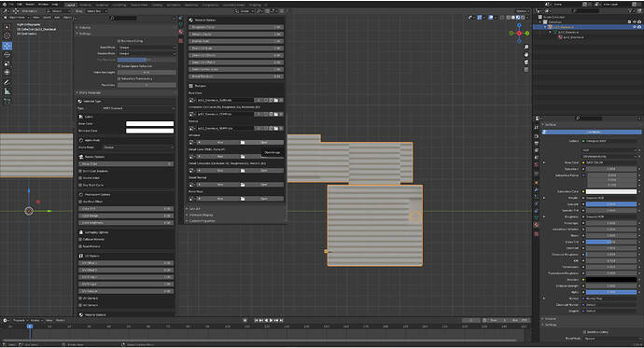Screen dimensions: 644x348
Task: Expand the Viewport Display section
Action: click(200, 215)
